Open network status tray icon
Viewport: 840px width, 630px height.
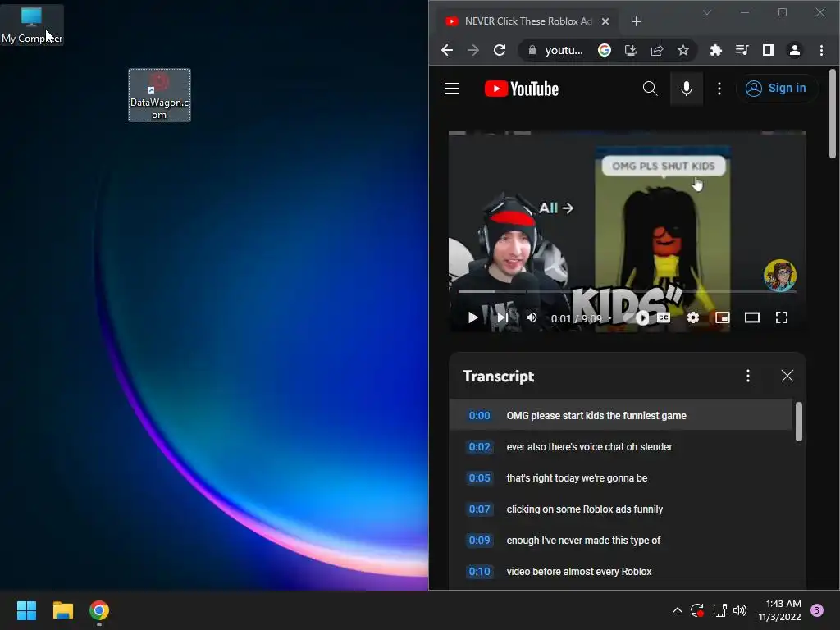click(x=719, y=610)
